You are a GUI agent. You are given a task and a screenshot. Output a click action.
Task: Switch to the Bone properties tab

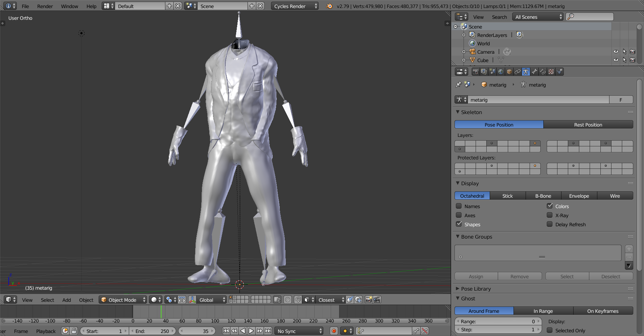coord(534,72)
